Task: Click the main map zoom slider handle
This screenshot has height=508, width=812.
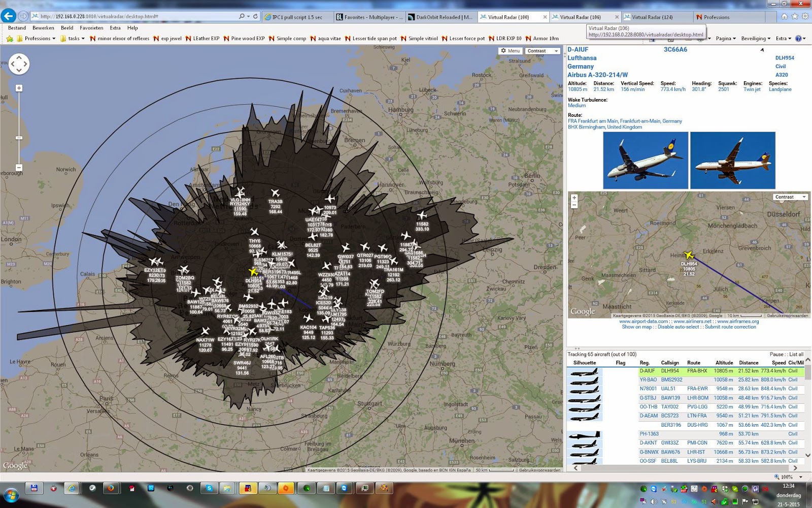Action: click(x=19, y=138)
